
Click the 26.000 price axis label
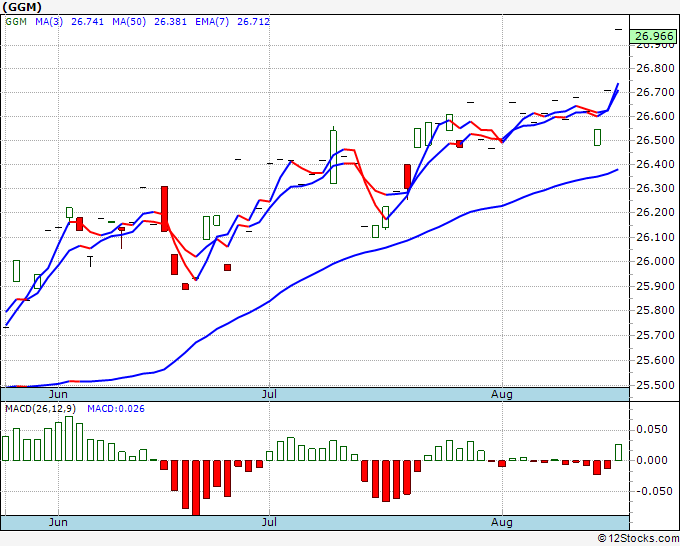coord(655,261)
